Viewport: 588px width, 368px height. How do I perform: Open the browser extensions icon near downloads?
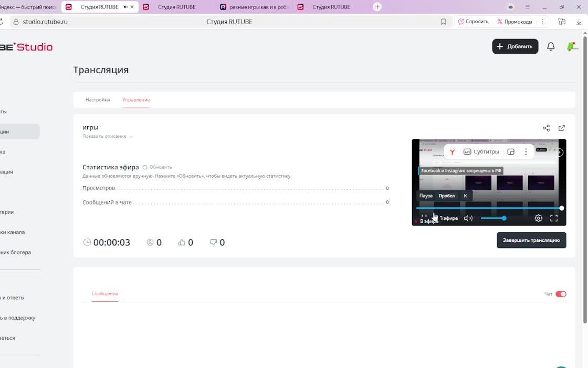tap(562, 22)
